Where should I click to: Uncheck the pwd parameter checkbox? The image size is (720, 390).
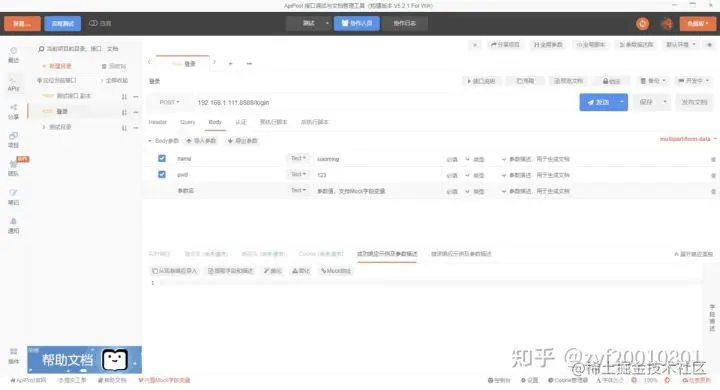click(x=162, y=175)
